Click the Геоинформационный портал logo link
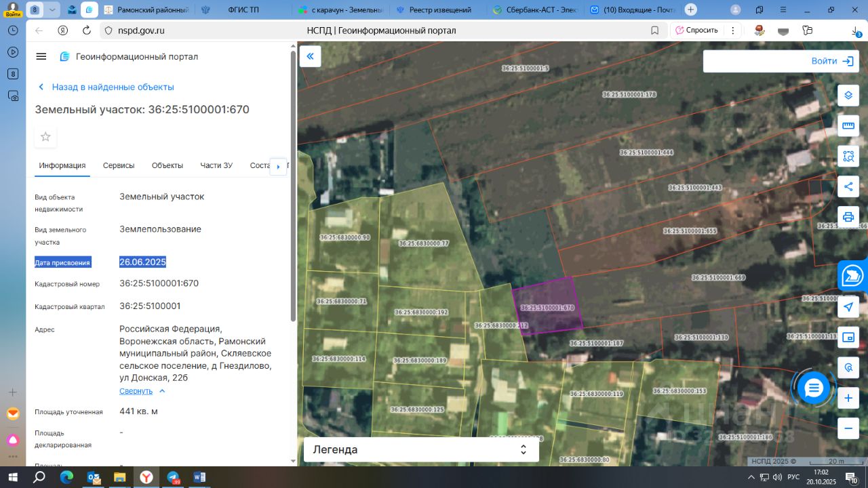 (129, 56)
